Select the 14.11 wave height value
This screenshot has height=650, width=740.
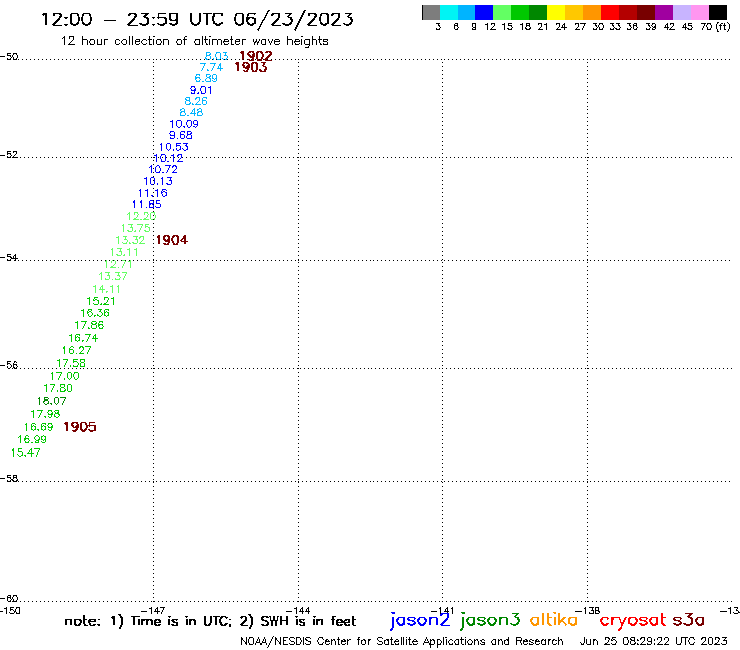[x=106, y=289]
